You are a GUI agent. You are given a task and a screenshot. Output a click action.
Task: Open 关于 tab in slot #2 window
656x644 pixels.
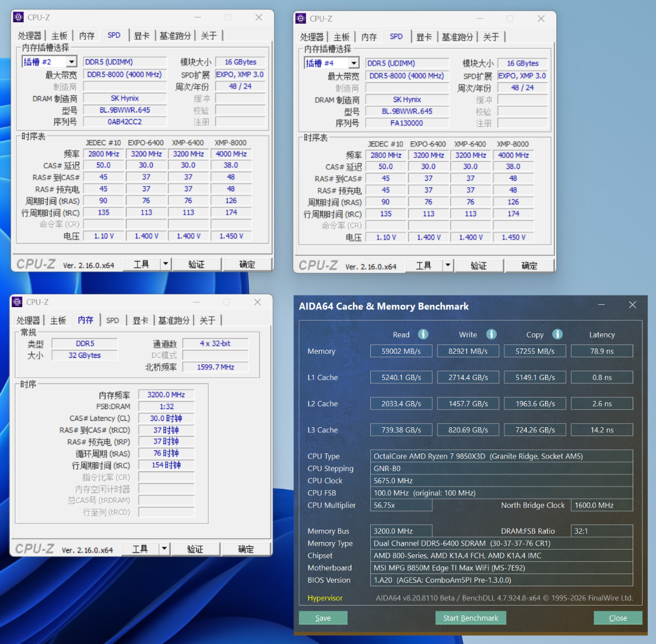(x=208, y=36)
